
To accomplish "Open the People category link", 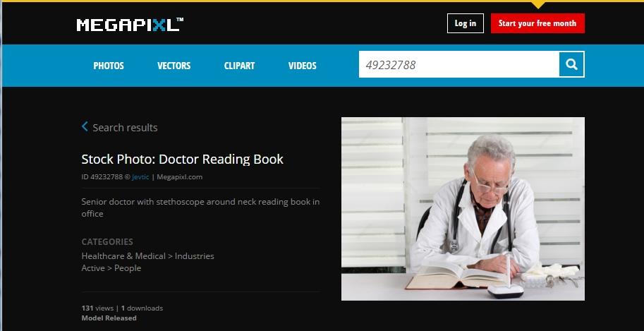I will click(x=128, y=268).
